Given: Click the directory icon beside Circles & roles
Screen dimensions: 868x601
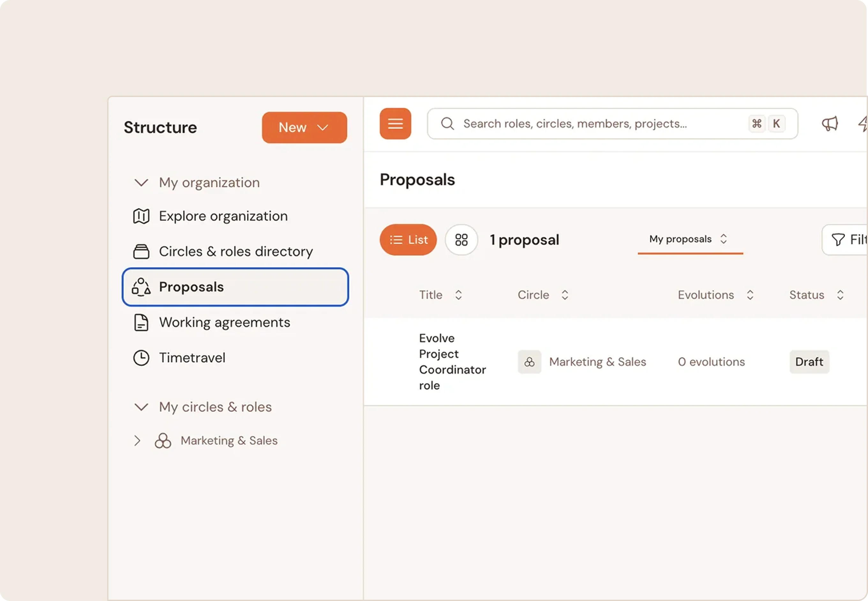Looking at the screenshot, I should click(x=141, y=252).
